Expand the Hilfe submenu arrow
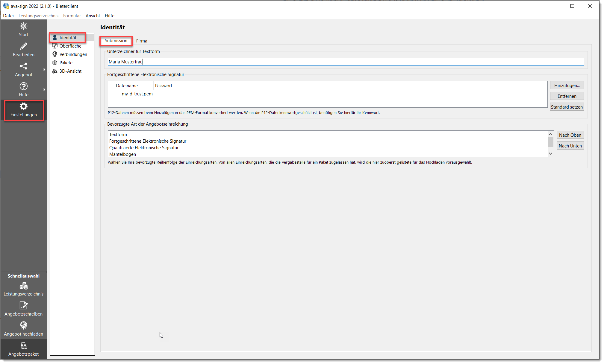Screen dimensions: 604x364 coord(44,90)
